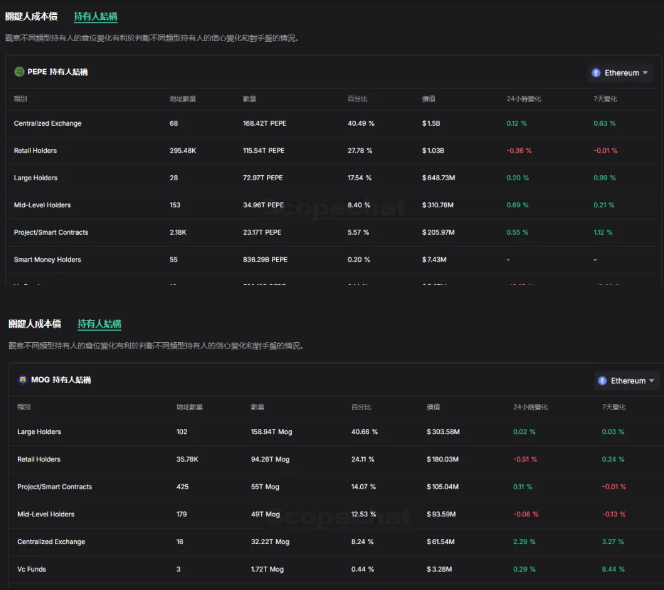Expand the PEPE chain selector arrow

(645, 73)
